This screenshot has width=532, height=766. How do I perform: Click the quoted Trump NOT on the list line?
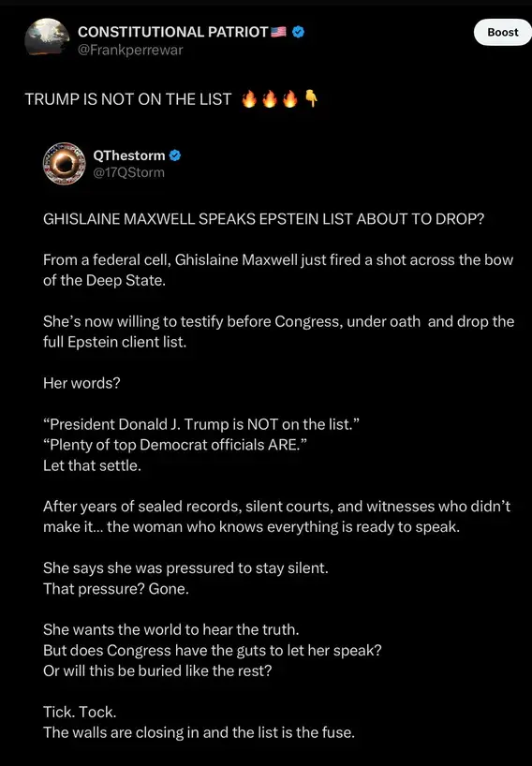click(201, 424)
